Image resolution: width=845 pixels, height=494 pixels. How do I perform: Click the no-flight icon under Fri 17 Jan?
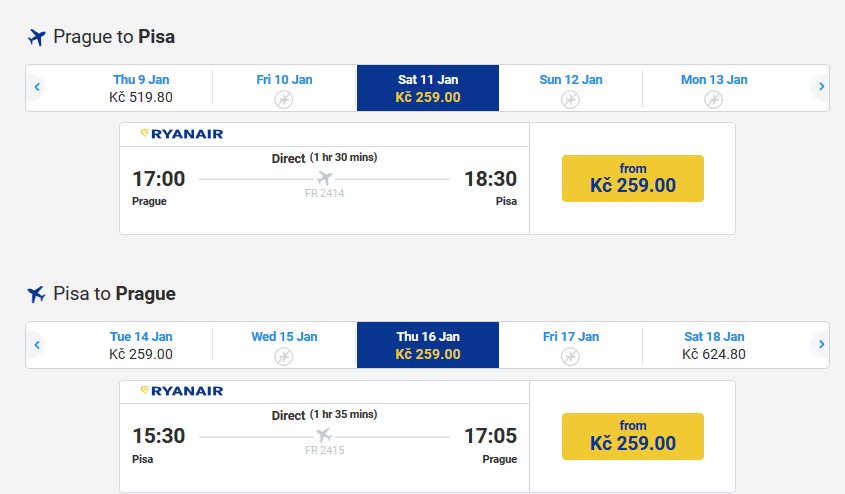pyautogui.click(x=570, y=356)
